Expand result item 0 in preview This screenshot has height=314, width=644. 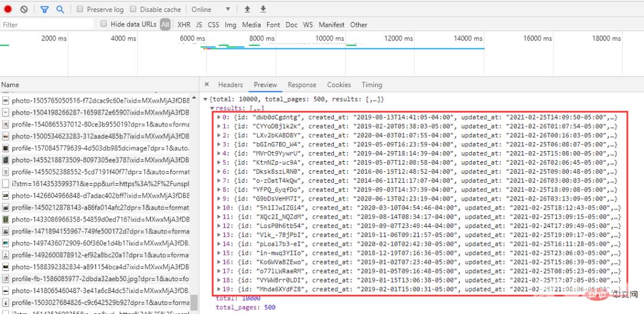[219, 118]
